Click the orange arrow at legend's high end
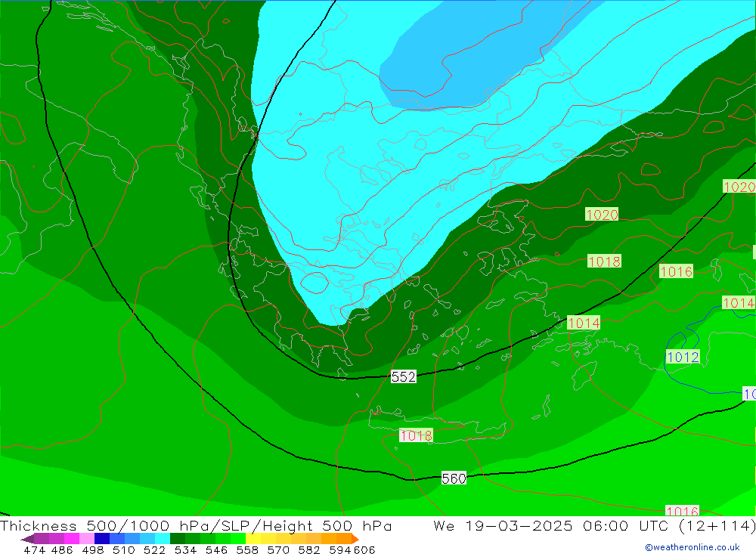 point(355,539)
